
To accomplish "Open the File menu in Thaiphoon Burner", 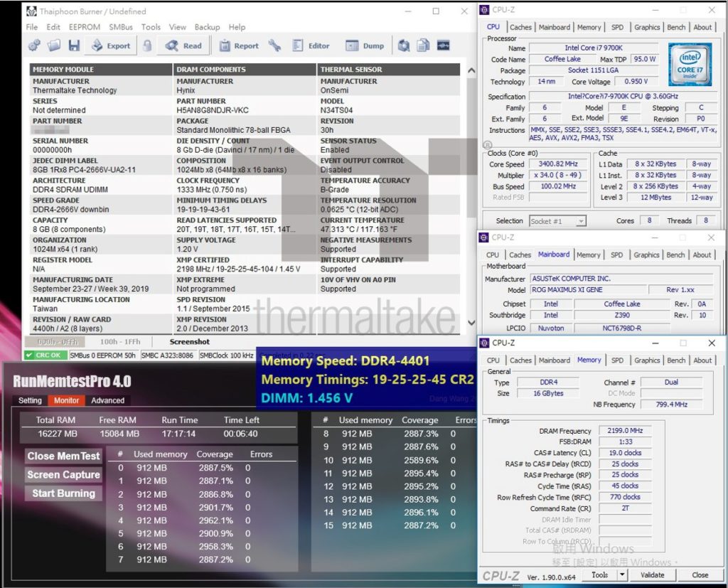I will (x=32, y=27).
